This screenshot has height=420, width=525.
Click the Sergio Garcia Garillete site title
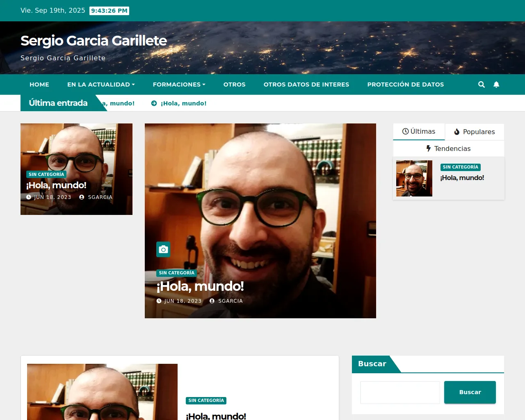(94, 41)
